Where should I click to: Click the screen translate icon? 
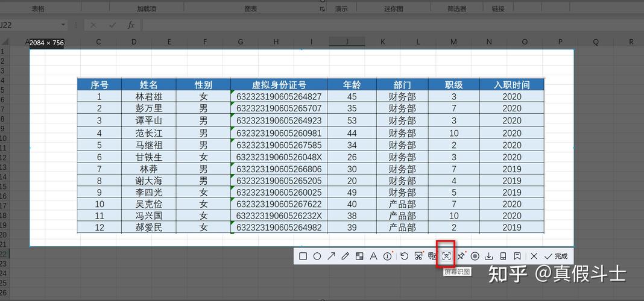(432, 256)
